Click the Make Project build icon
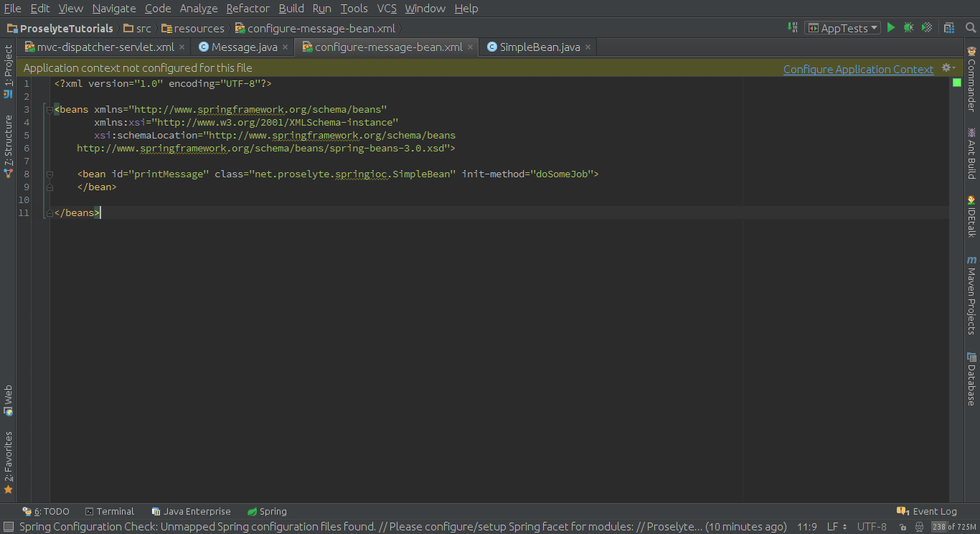 793,28
